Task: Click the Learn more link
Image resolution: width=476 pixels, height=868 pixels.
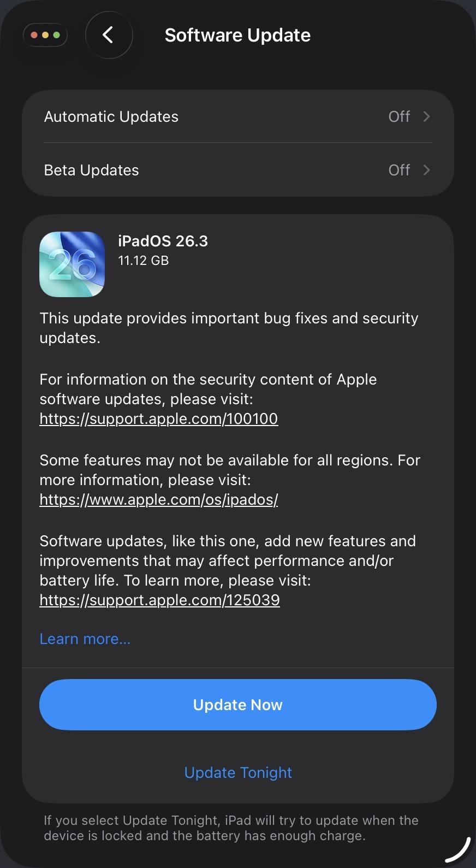Action: pyautogui.click(x=85, y=639)
